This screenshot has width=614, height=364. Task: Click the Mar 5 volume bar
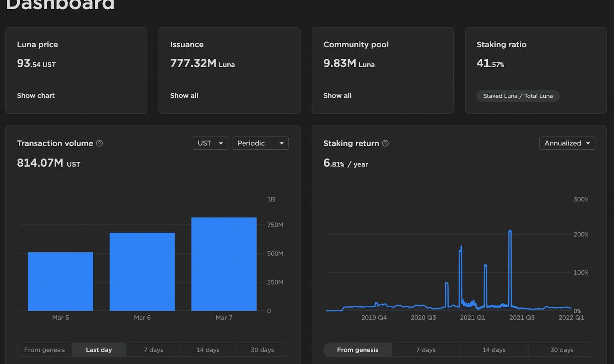[61, 282]
